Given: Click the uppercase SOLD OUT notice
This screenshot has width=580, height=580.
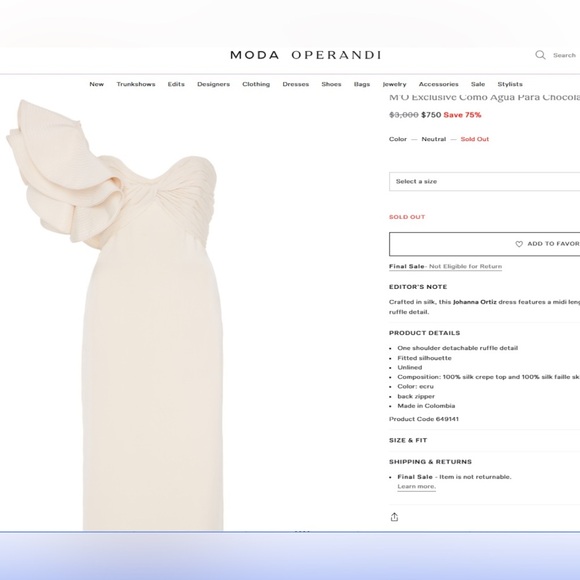Looking at the screenshot, I should (x=407, y=217).
